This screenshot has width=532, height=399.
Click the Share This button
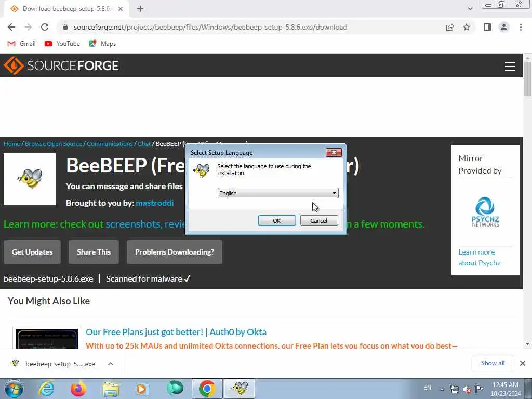tap(94, 252)
